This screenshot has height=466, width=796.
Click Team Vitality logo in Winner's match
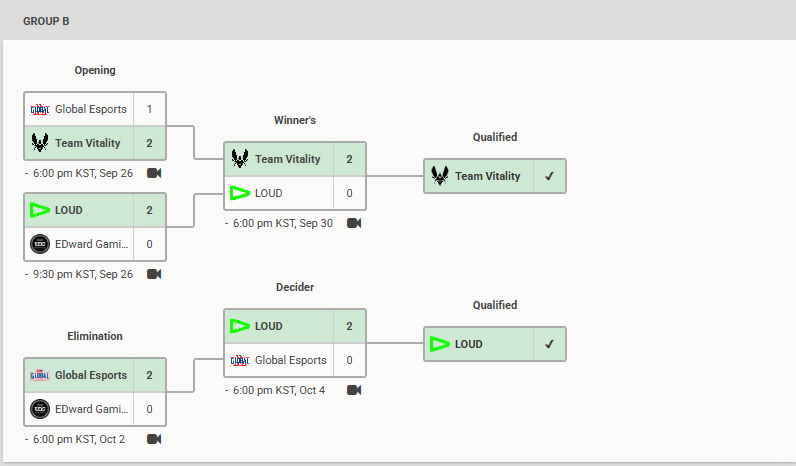tap(240, 159)
